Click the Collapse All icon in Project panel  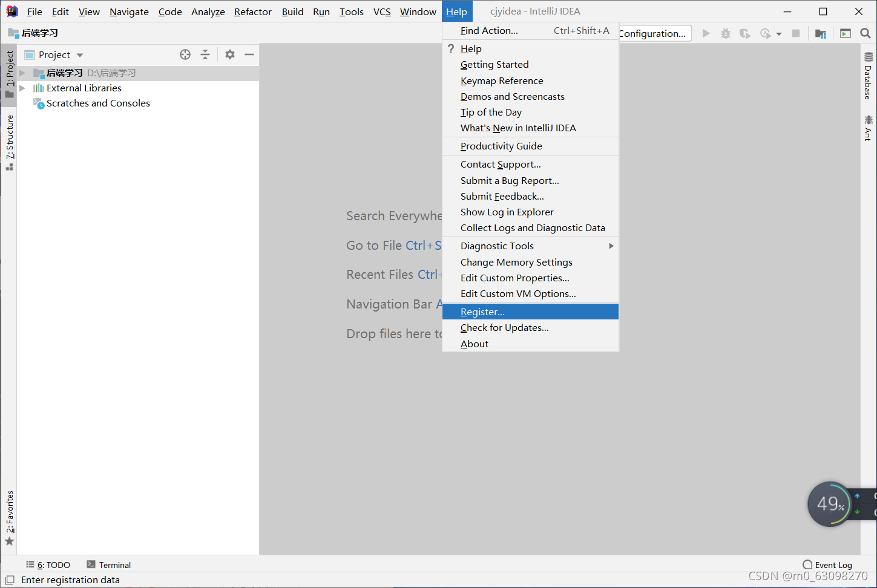click(205, 54)
